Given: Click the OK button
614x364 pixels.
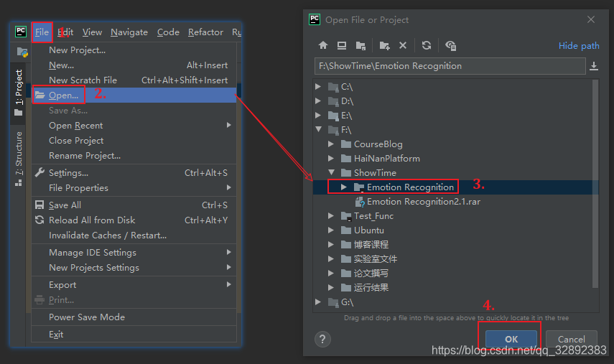Looking at the screenshot, I should [x=511, y=339].
